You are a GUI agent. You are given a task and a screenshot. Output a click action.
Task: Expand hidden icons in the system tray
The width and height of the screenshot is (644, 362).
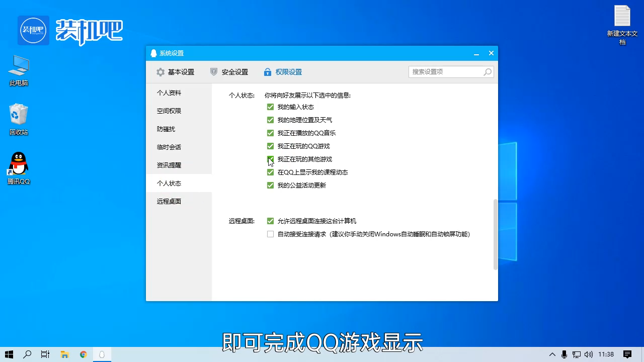pyautogui.click(x=552, y=354)
